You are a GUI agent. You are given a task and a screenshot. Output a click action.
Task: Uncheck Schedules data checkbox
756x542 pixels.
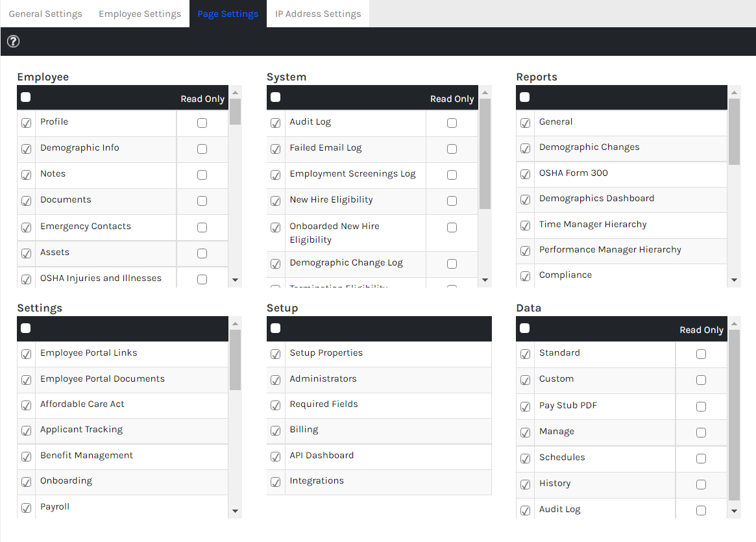tap(526, 458)
